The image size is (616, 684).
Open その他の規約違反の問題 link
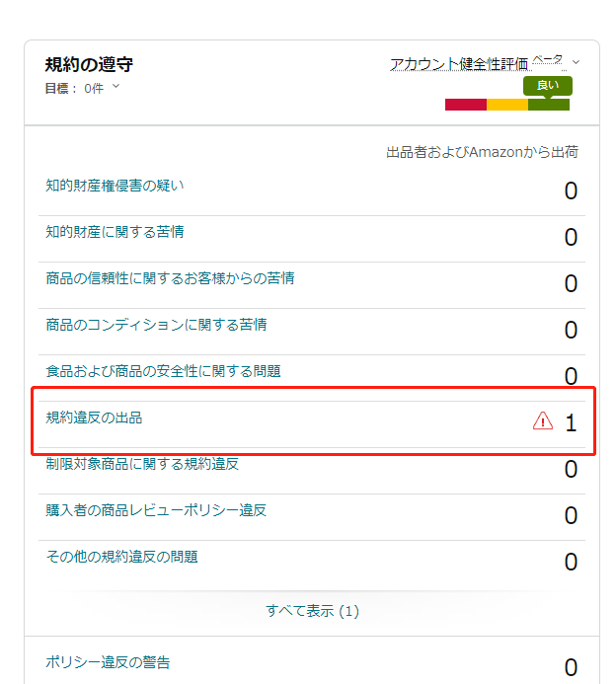(121, 557)
